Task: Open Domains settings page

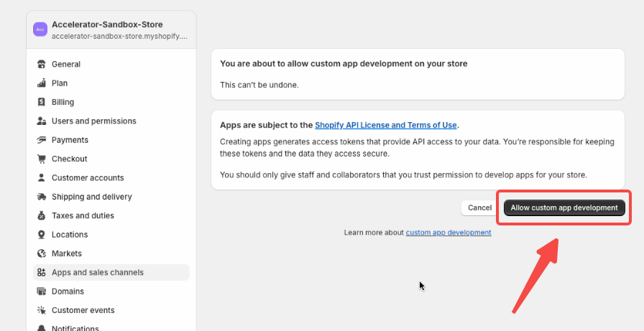Action: pyautogui.click(x=111, y=292)
